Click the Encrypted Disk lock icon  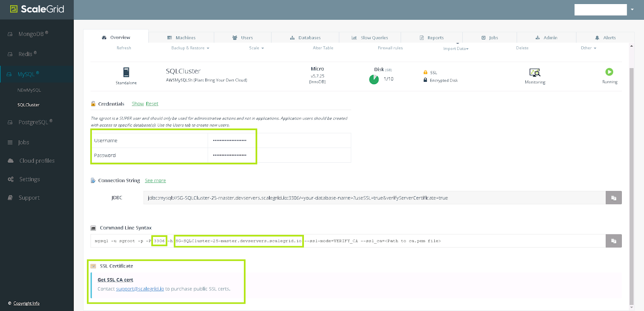[x=425, y=80]
